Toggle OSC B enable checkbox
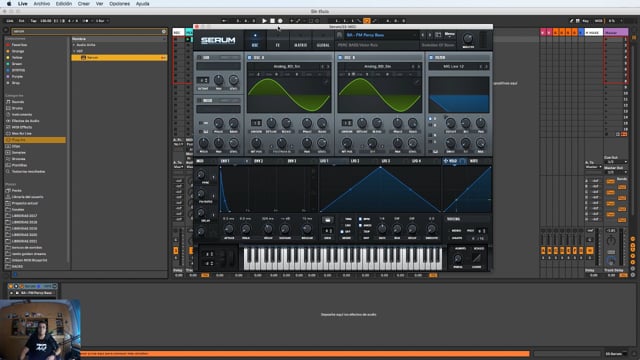Screen dimensions: 640x360 (340, 58)
